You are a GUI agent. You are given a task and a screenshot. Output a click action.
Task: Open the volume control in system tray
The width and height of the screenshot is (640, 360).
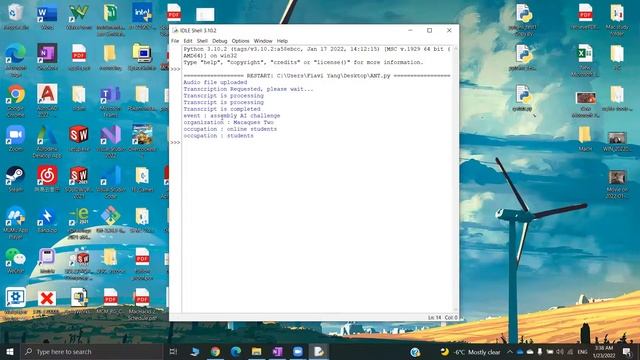coord(560,351)
